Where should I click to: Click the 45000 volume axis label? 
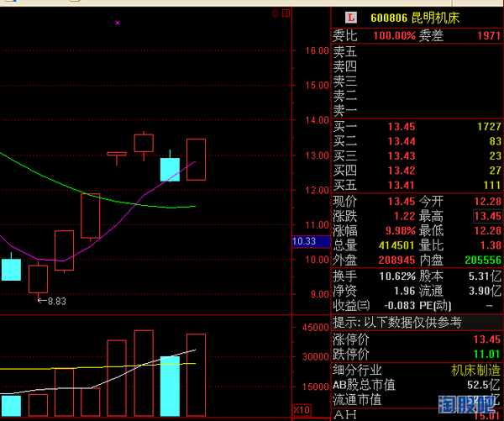pyautogui.click(x=315, y=328)
